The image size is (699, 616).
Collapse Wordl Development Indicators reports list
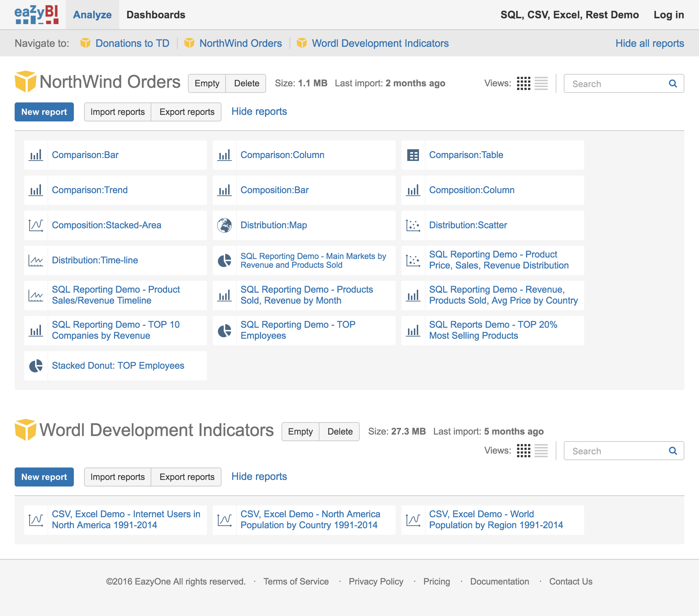(259, 476)
